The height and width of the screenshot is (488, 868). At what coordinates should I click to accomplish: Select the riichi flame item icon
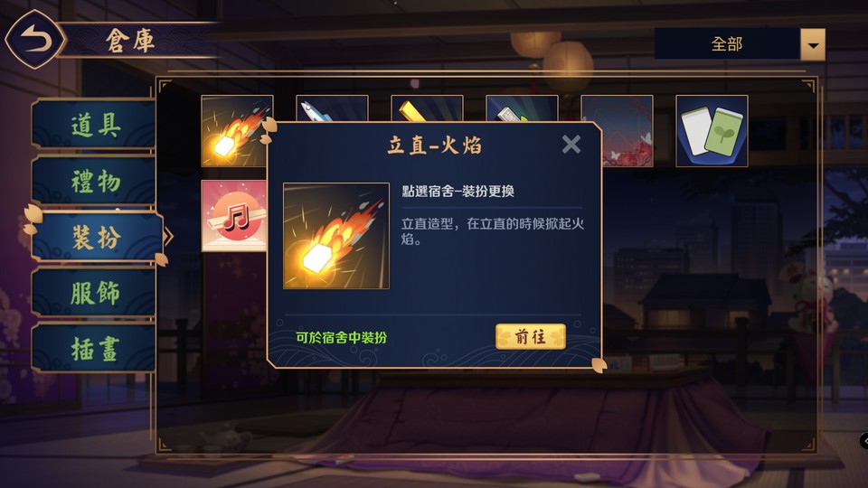click(x=237, y=130)
